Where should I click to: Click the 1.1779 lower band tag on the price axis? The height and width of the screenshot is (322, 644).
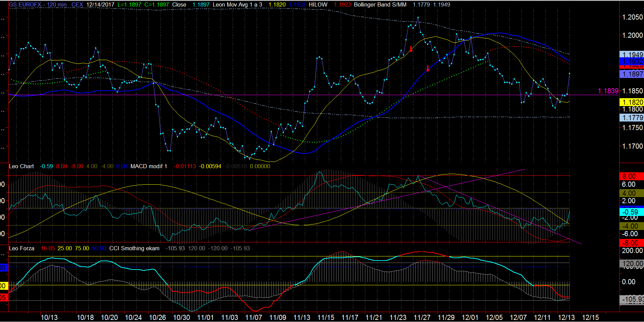click(632, 117)
